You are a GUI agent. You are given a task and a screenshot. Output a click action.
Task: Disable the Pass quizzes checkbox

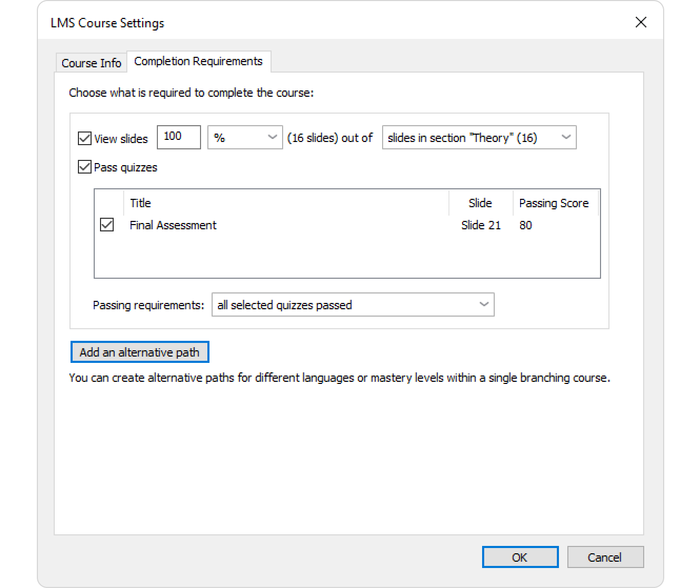(85, 167)
